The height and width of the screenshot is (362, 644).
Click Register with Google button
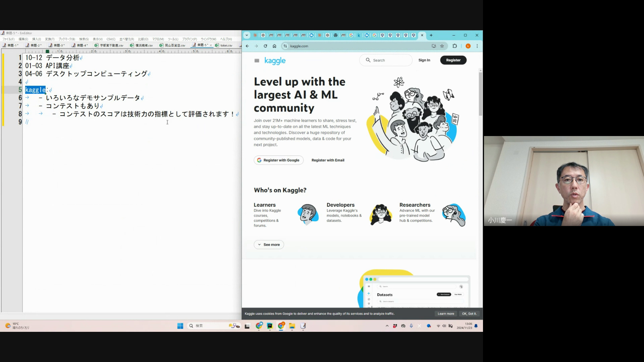[278, 160]
